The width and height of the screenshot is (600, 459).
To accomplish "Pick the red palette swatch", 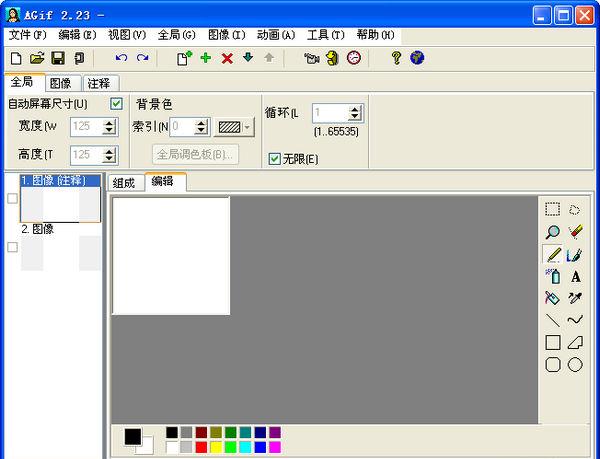I will coord(201,447).
